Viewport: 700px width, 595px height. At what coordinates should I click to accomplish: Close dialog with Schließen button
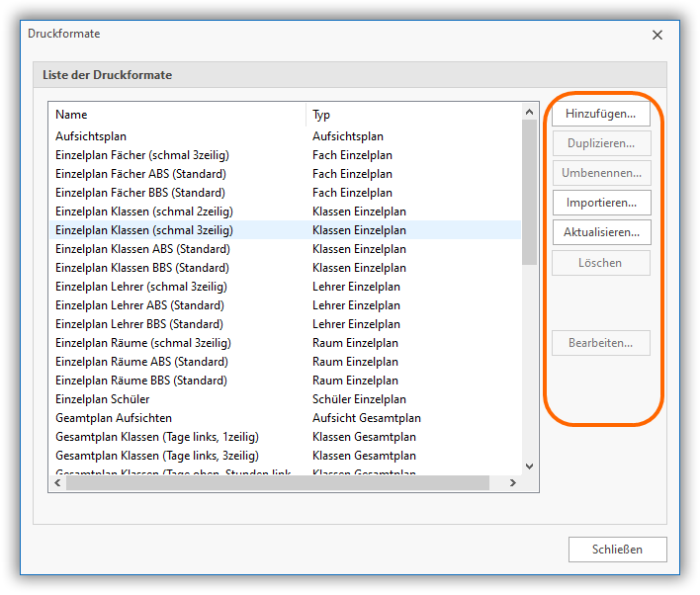tap(617, 550)
